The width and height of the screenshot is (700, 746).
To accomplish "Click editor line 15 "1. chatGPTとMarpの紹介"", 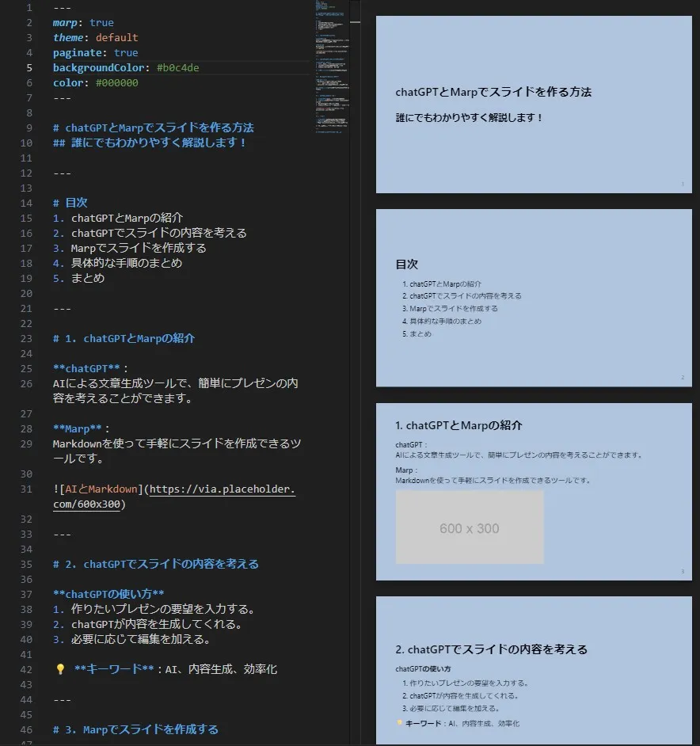I will tap(118, 218).
